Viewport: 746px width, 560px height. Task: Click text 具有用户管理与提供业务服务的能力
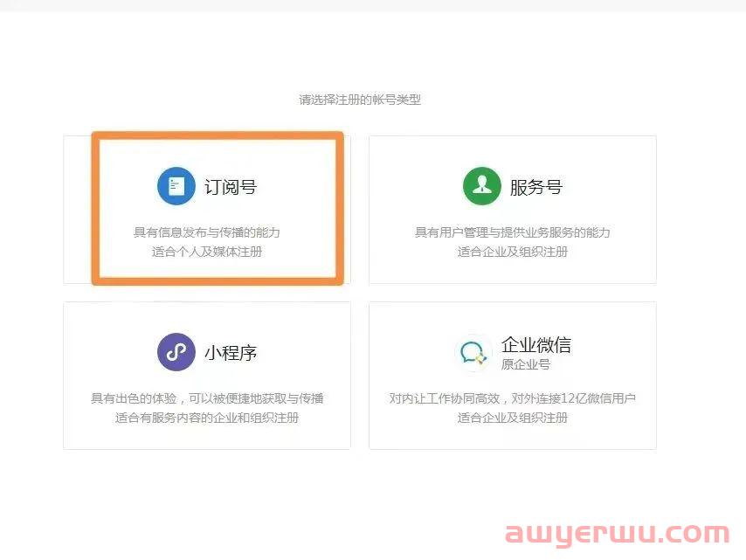tap(513, 232)
